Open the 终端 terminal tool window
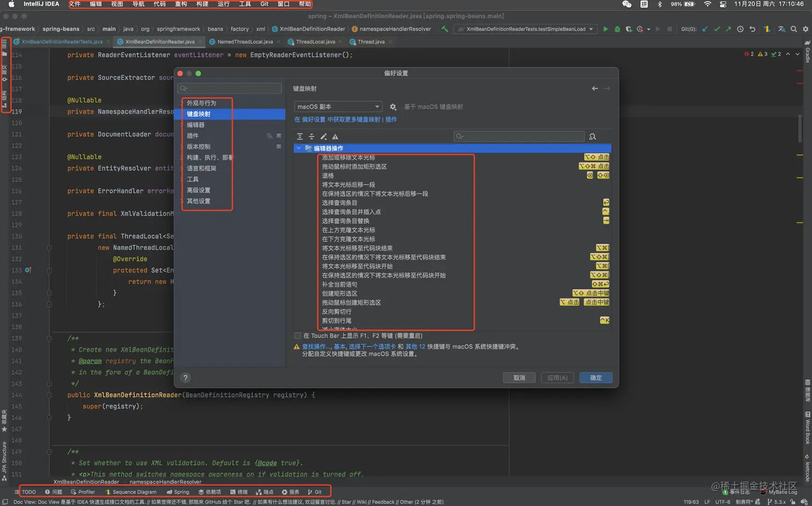Viewport: 812px width, 506px height. (239, 492)
